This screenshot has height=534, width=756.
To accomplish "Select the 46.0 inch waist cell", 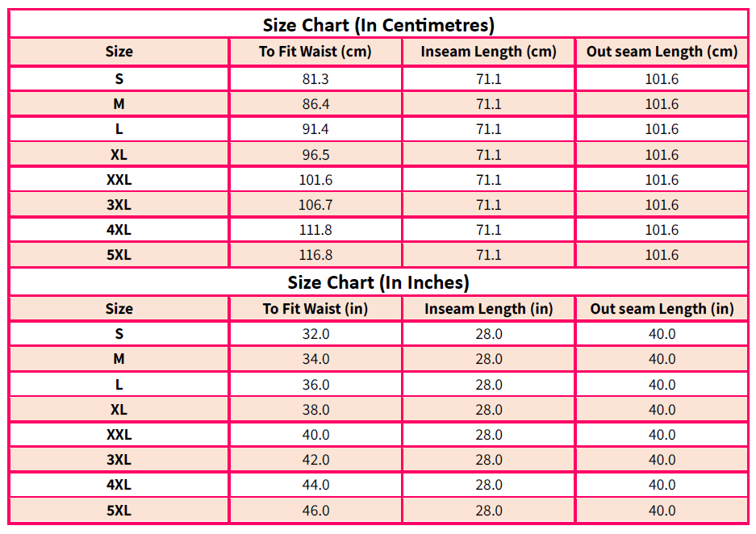I will (x=315, y=511).
